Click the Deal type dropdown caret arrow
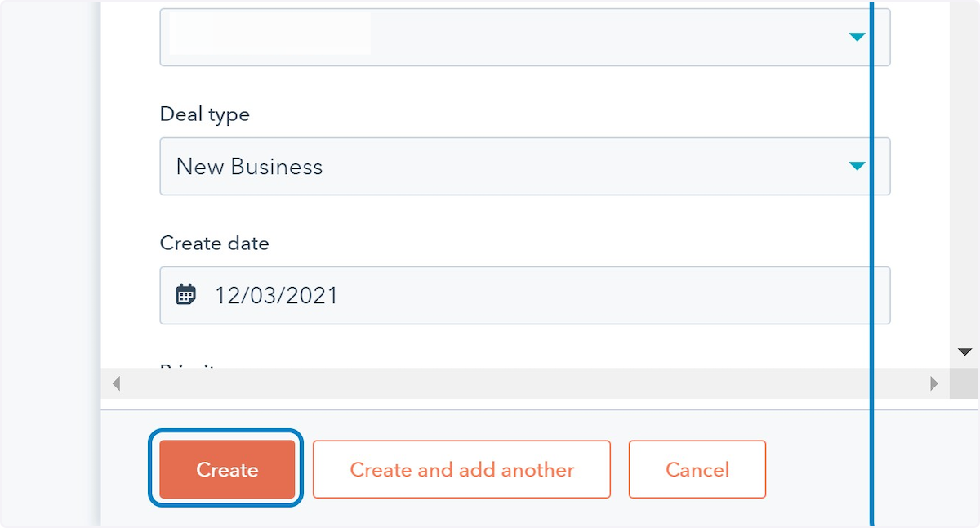Image resolution: width=980 pixels, height=528 pixels. pyautogui.click(x=856, y=167)
